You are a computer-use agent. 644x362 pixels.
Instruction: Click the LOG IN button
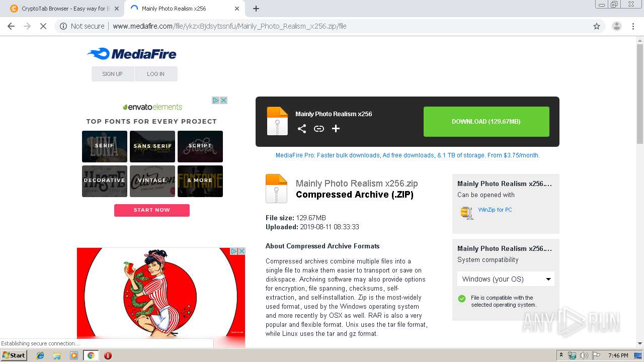pyautogui.click(x=156, y=74)
